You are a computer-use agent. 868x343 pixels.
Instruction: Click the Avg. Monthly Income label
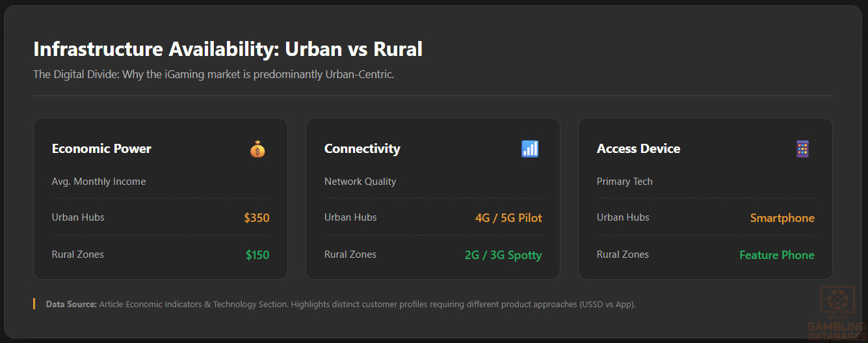(99, 182)
